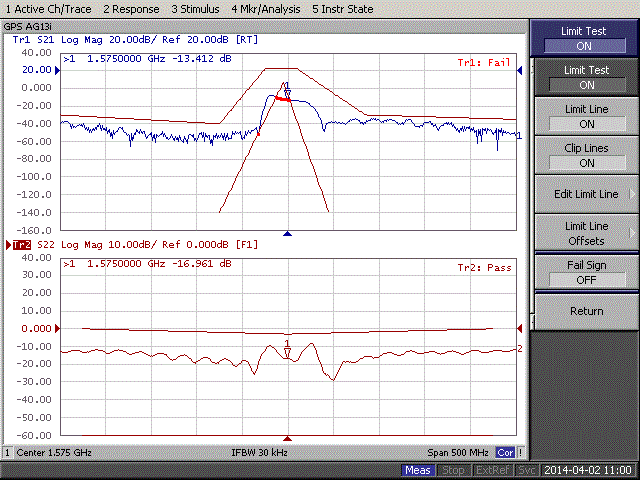Image resolution: width=640 pixels, height=480 pixels.
Task: Click the GPS AG13i window title
Action: pyautogui.click(x=27, y=27)
